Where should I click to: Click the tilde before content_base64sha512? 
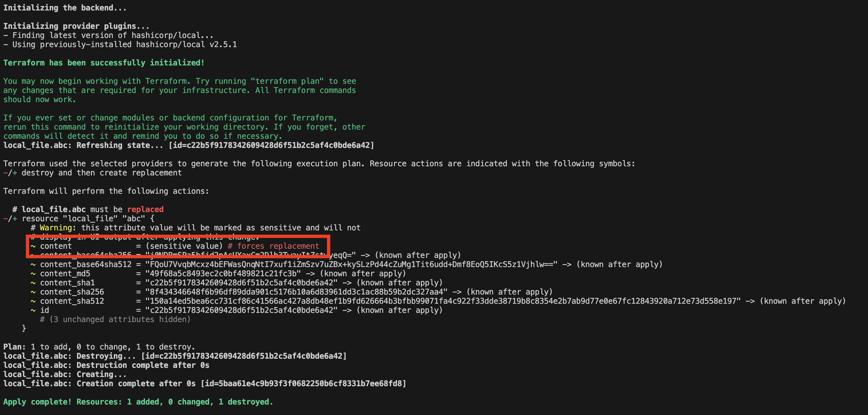pos(33,264)
